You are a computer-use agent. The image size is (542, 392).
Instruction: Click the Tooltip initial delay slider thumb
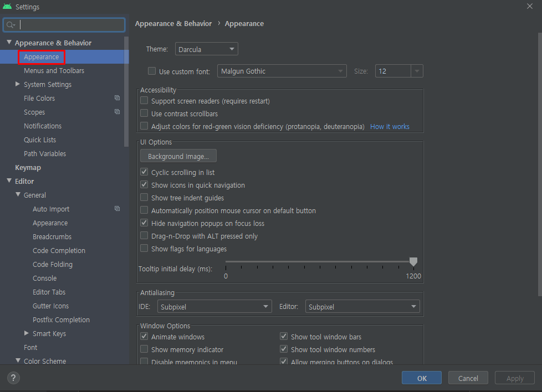(413, 262)
